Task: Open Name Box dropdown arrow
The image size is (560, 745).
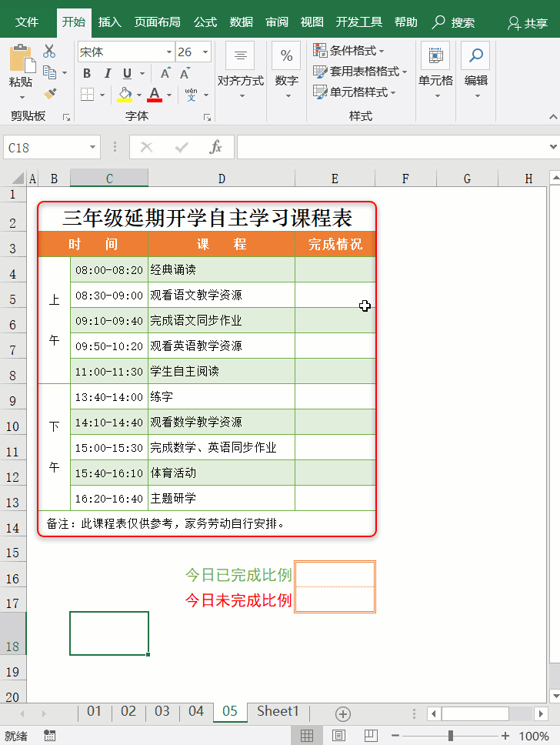Action: (x=92, y=147)
